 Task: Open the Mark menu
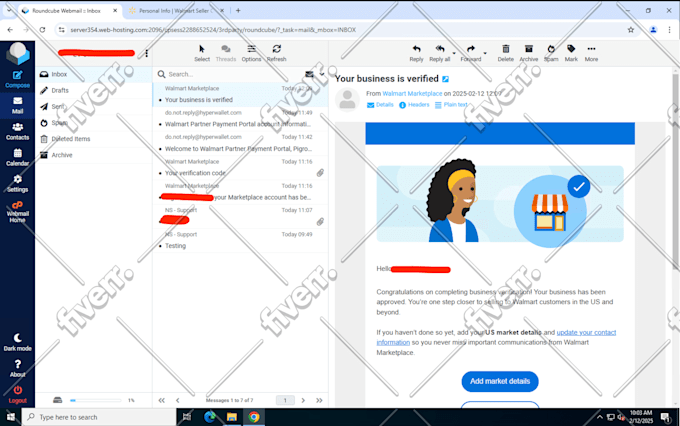571,53
